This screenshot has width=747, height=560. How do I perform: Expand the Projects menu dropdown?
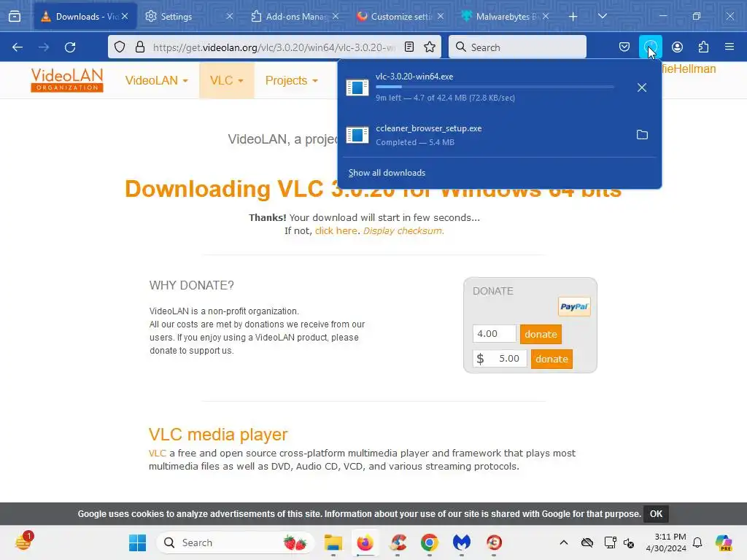pyautogui.click(x=291, y=80)
